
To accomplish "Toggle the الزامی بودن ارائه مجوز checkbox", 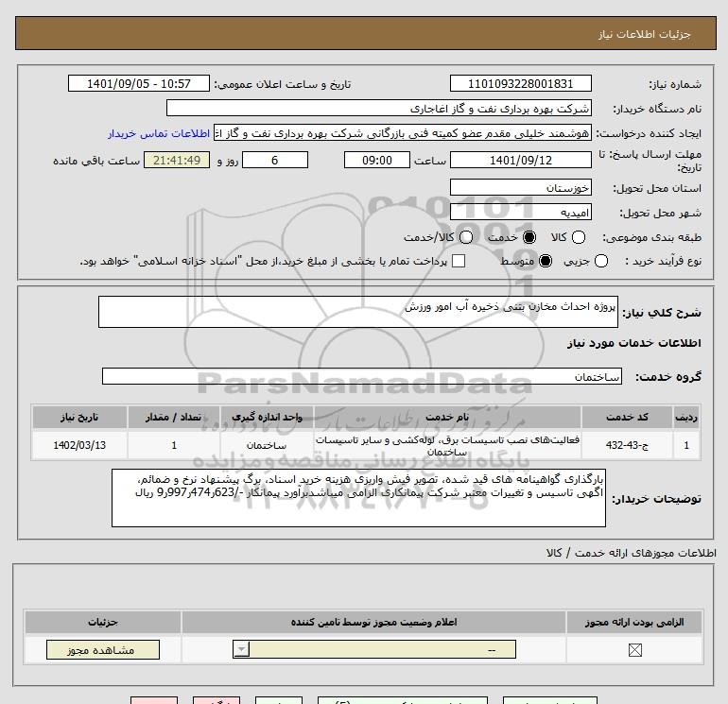I will click(x=634, y=650).
